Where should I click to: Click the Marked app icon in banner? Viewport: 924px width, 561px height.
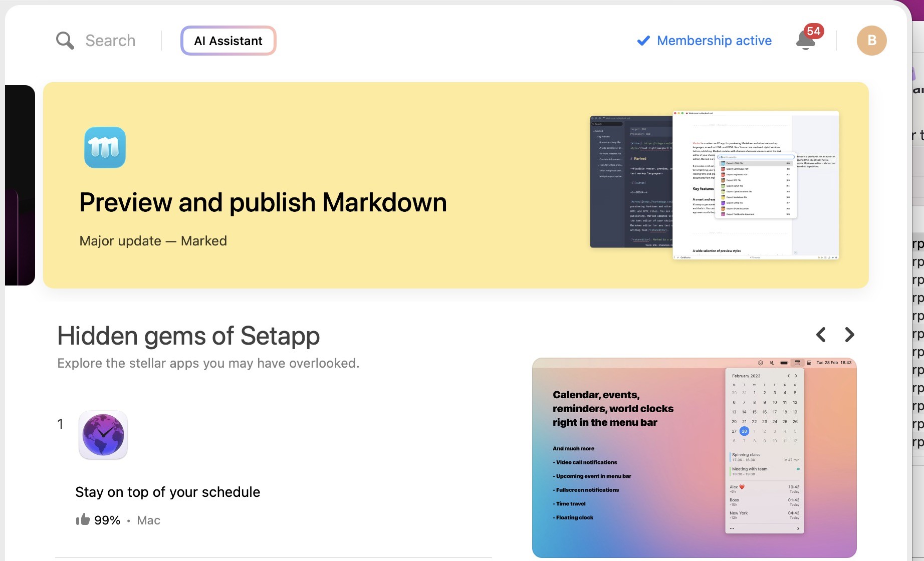point(105,147)
